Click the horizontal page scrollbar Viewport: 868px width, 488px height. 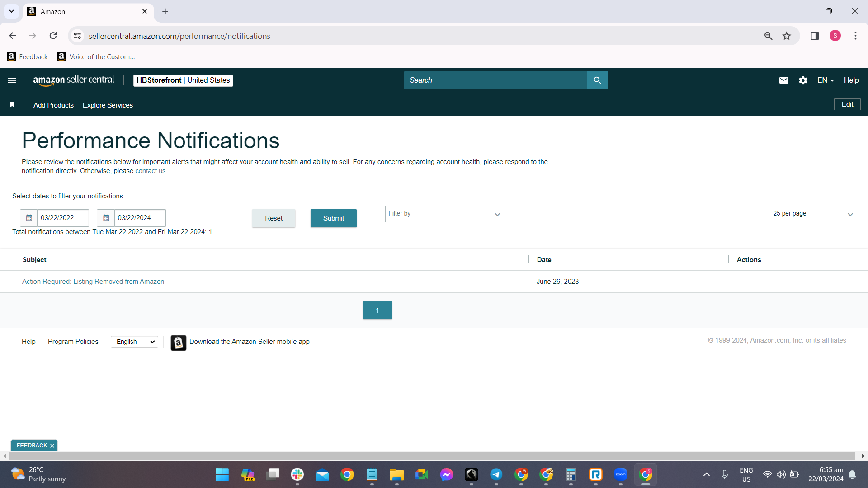432,456
